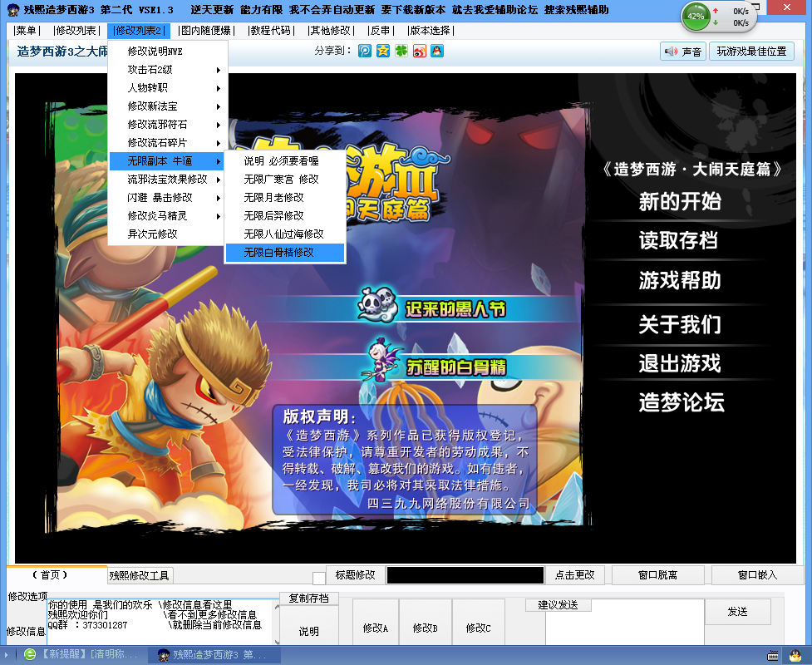This screenshot has height=665, width=812.
Task: Share to QQ penguin icon
Action: 437,51
